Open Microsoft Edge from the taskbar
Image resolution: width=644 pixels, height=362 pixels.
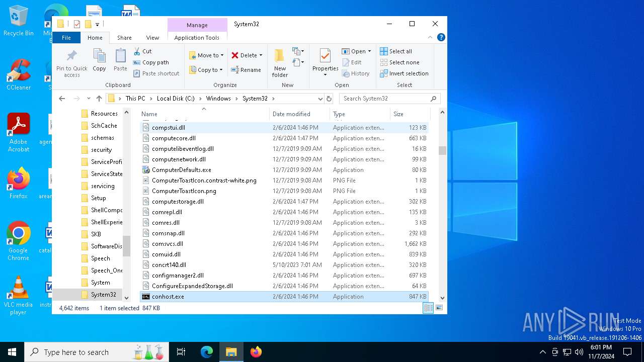[207, 352]
